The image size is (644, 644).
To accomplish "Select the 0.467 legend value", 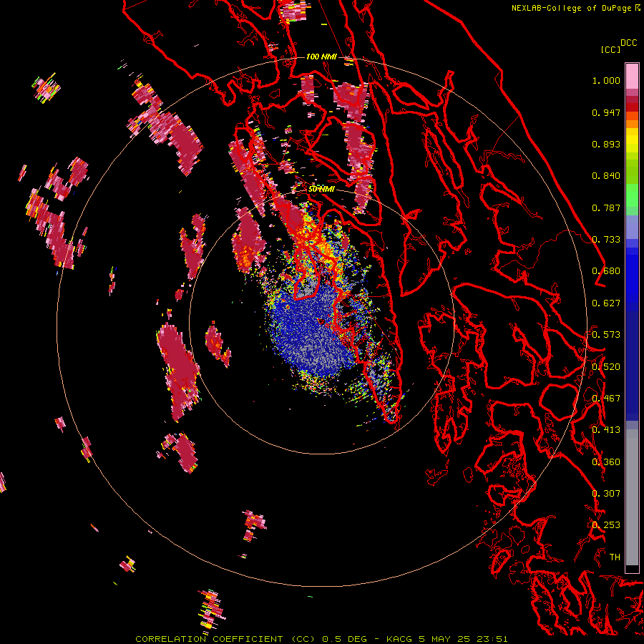I will click(606, 399).
